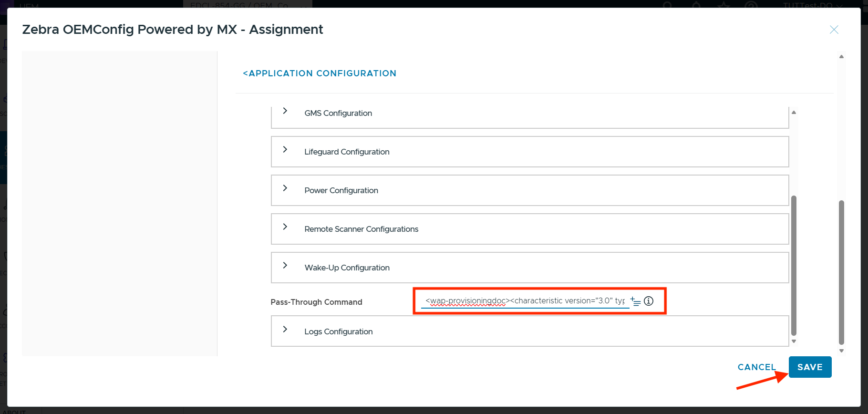
Task: Expand Lifeguard Configuration using its chevron arrow
Action: tap(285, 149)
